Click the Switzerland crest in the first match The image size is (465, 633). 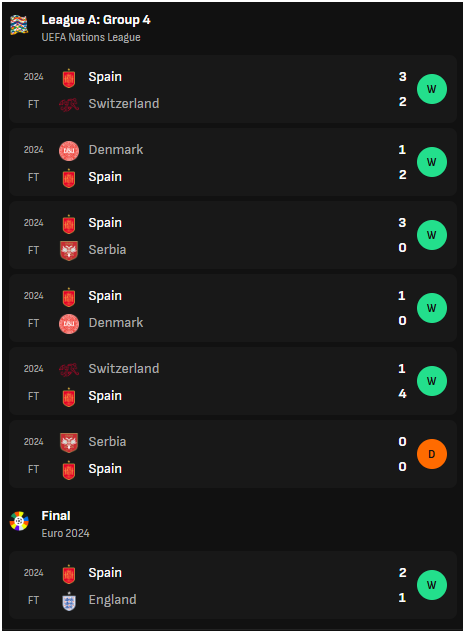tap(69, 105)
